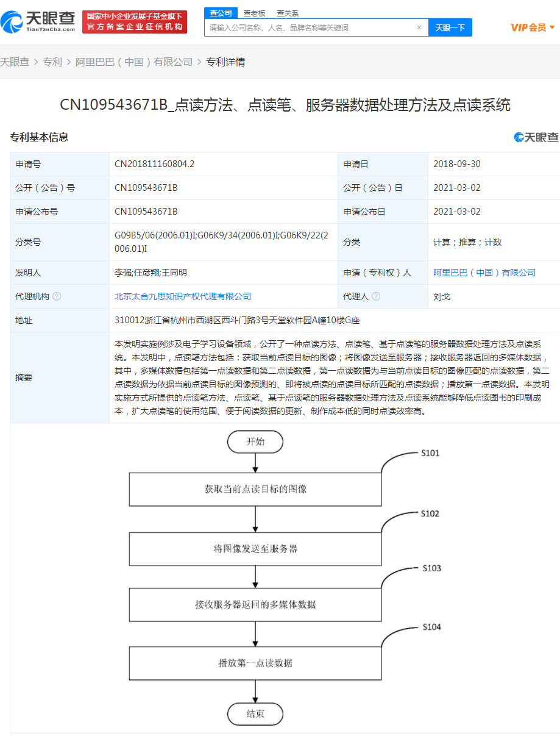Click the help icon beside 代理机构

[57, 296]
